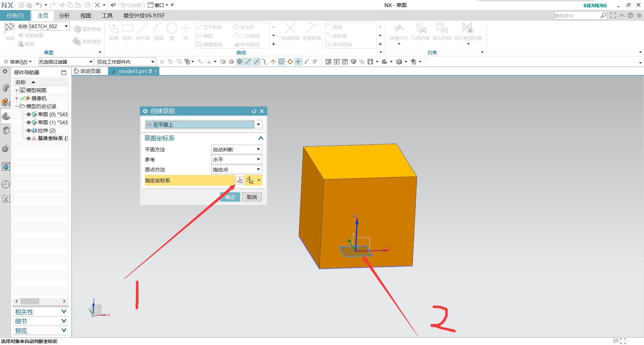Click the 取消 button

coord(252,197)
